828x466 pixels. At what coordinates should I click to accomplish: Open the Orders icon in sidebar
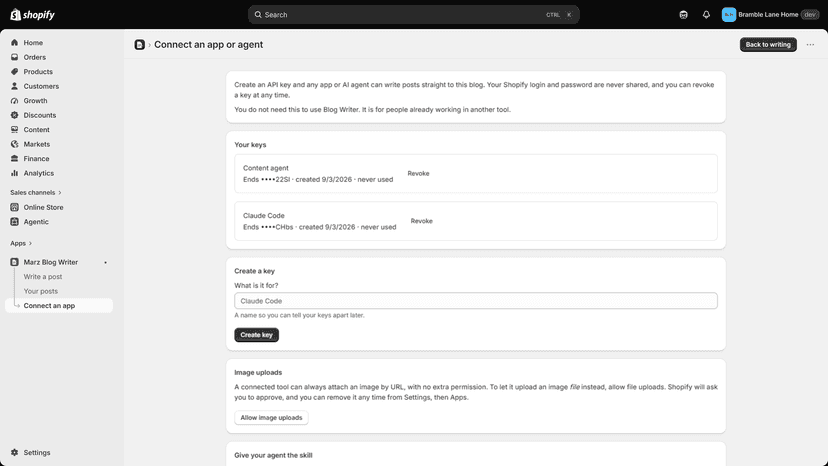14,57
